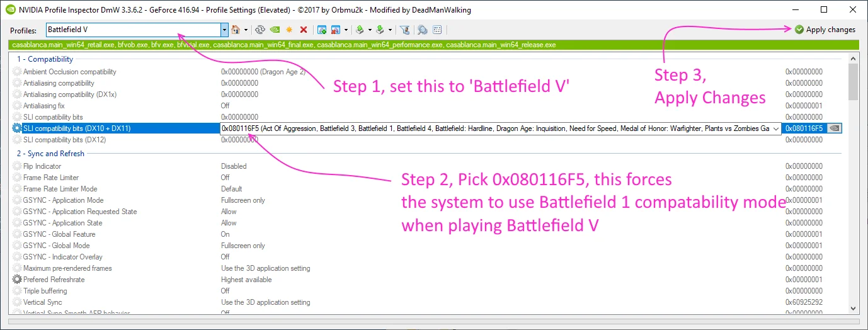This screenshot has width=868, height=330.
Task: Click the red X delete profile icon
Action: [304, 30]
